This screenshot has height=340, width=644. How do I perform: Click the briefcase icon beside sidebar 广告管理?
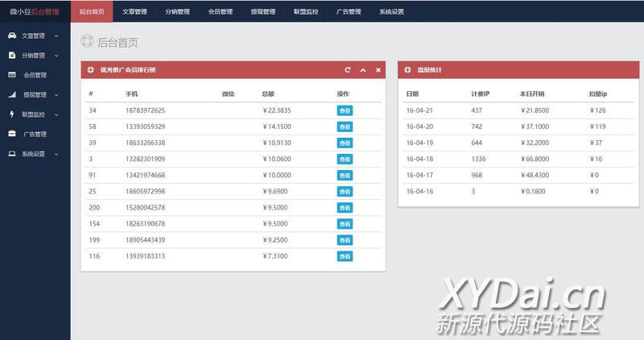(12, 134)
